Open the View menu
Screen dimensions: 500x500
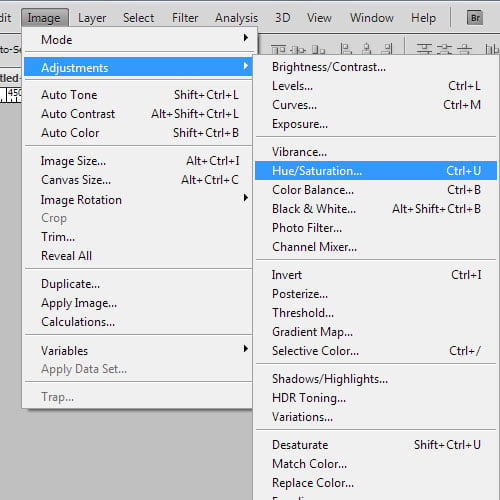coord(319,18)
